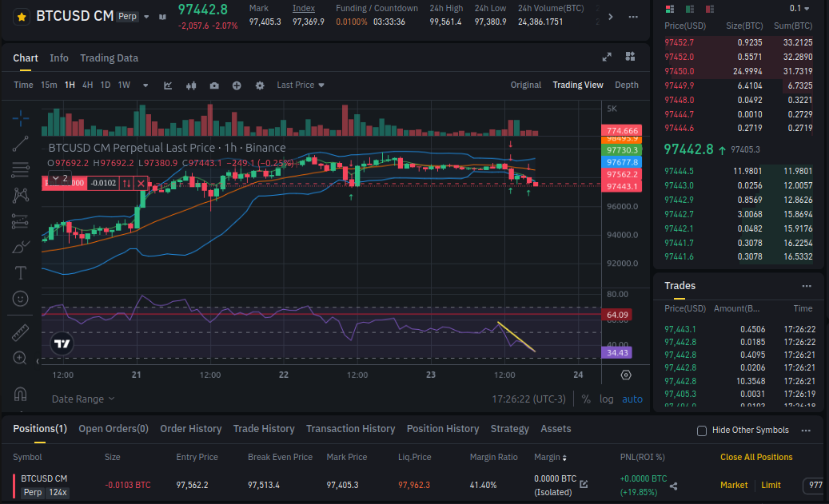Open the Position History tab
829x504 pixels.
pyautogui.click(x=443, y=429)
